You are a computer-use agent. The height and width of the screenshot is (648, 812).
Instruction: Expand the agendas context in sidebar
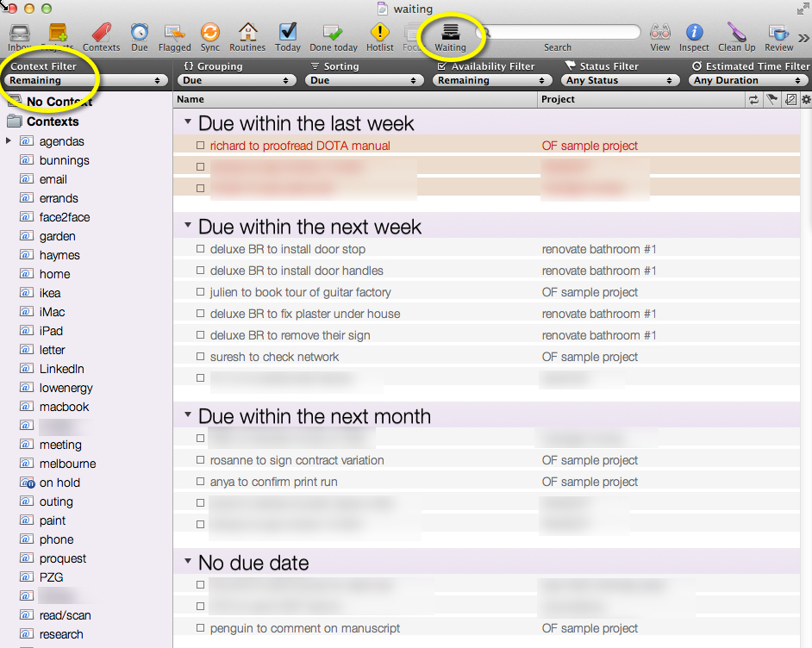tap(9, 141)
